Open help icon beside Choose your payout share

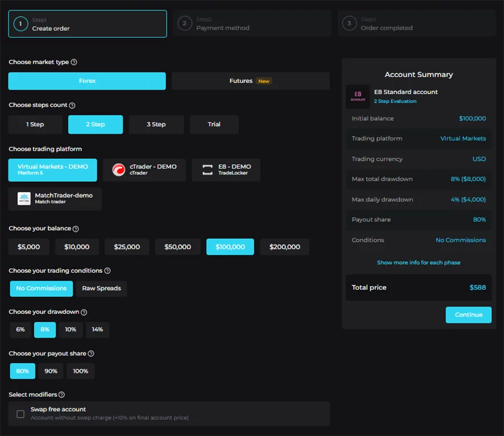coord(91,353)
